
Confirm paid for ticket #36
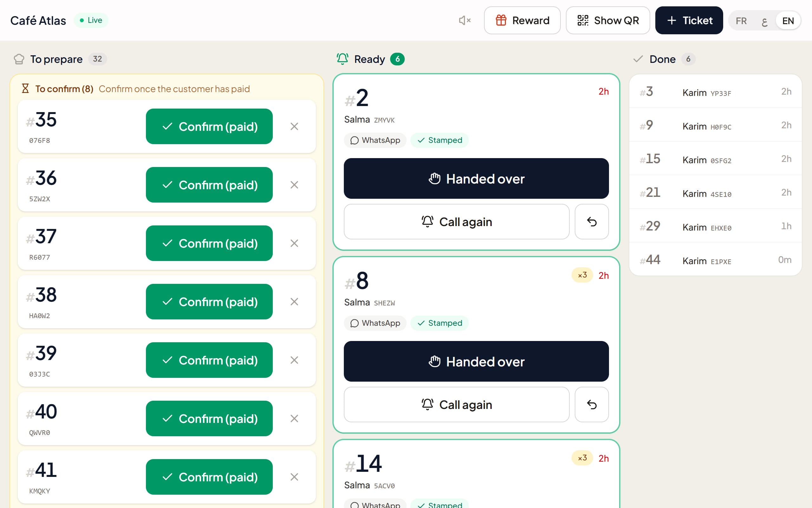coord(209,185)
